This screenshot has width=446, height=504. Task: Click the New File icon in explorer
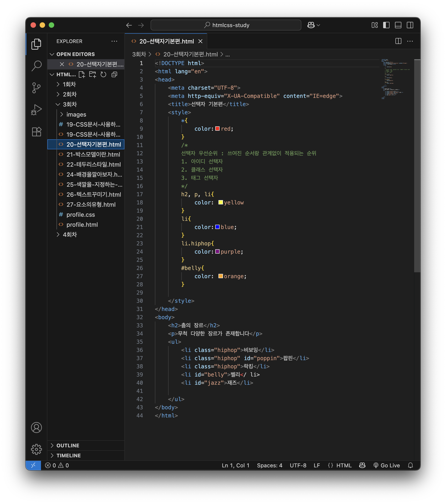(x=82, y=74)
